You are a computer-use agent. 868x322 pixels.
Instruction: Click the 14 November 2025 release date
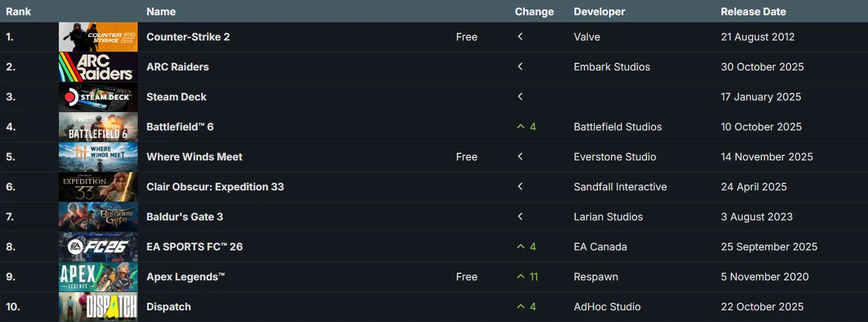(767, 157)
